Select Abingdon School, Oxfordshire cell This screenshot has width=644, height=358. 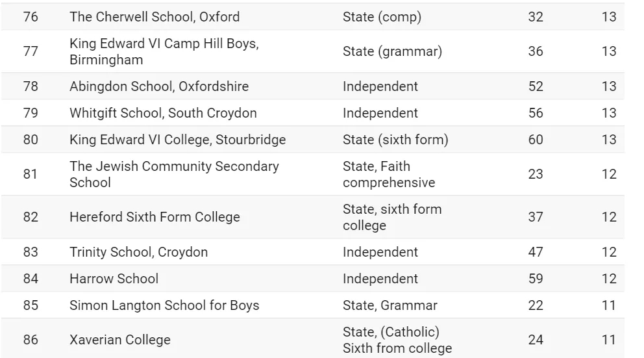tap(159, 86)
